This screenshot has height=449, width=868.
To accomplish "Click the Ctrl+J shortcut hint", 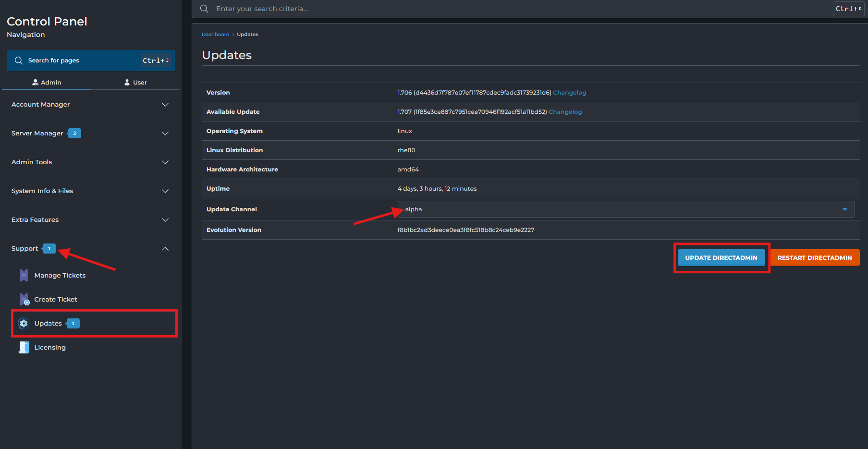I will pyautogui.click(x=156, y=61).
